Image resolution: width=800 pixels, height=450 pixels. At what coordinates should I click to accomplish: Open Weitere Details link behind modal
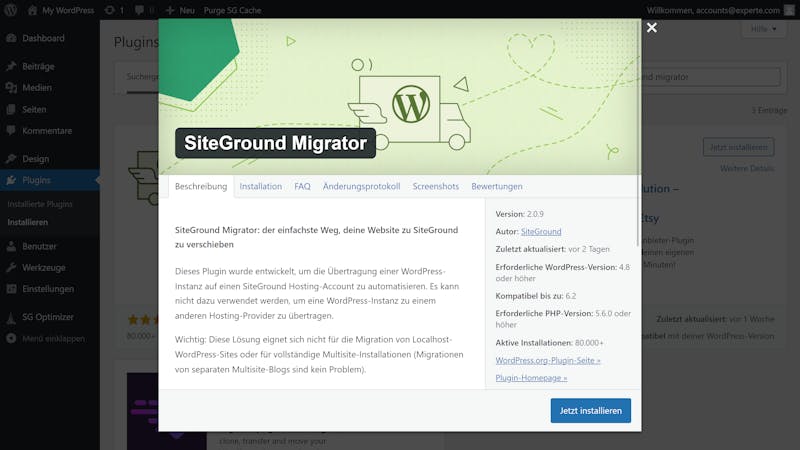pyautogui.click(x=747, y=168)
